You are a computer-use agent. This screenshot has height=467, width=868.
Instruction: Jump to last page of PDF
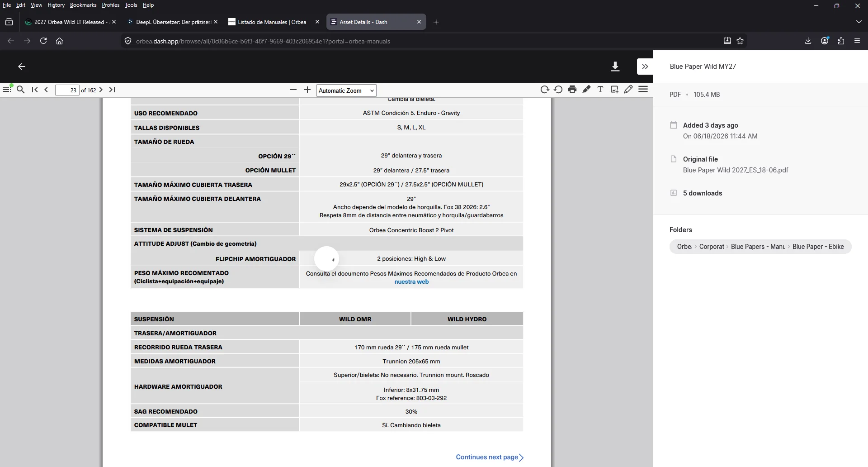[112, 90]
